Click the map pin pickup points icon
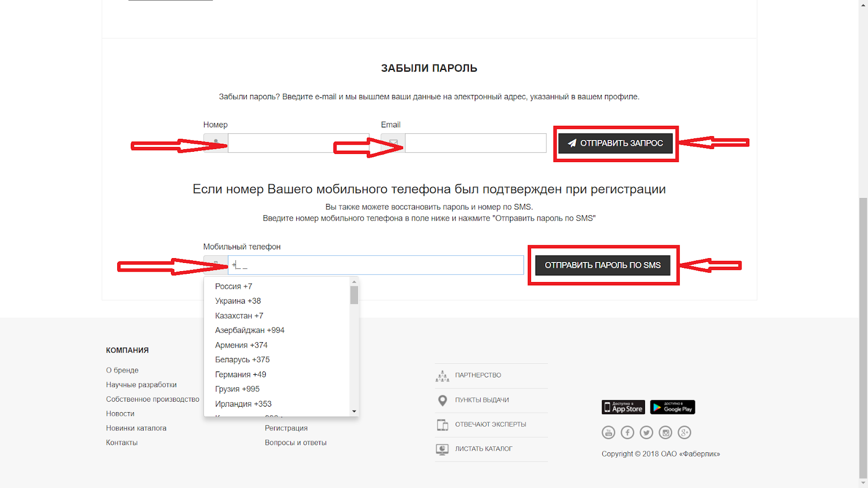This screenshot has width=868, height=488. (443, 400)
